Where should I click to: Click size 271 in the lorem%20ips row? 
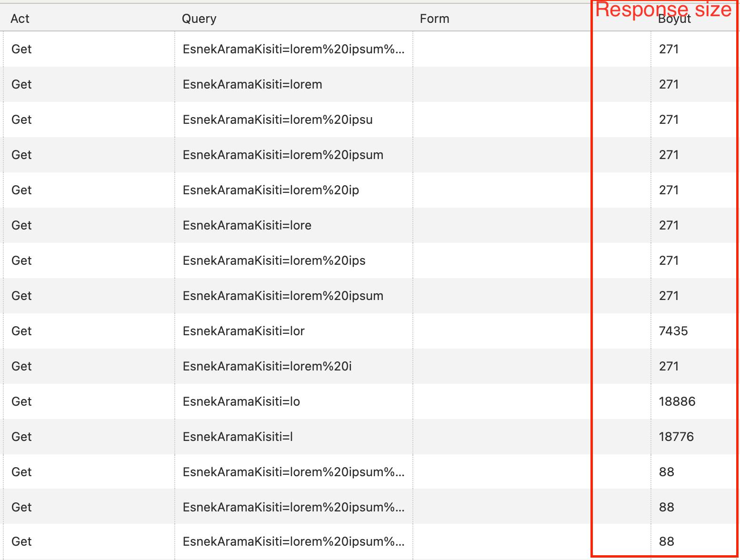coord(669,260)
